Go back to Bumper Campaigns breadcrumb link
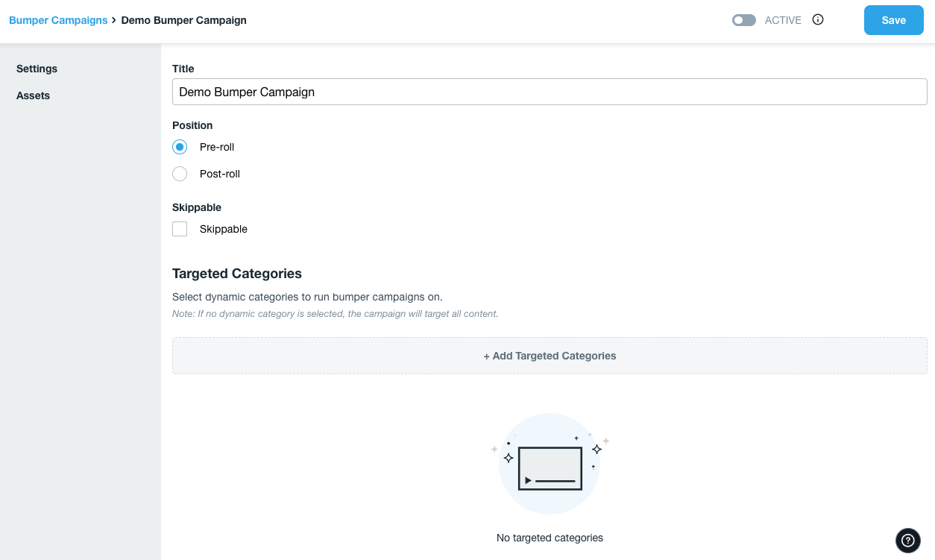 (58, 20)
